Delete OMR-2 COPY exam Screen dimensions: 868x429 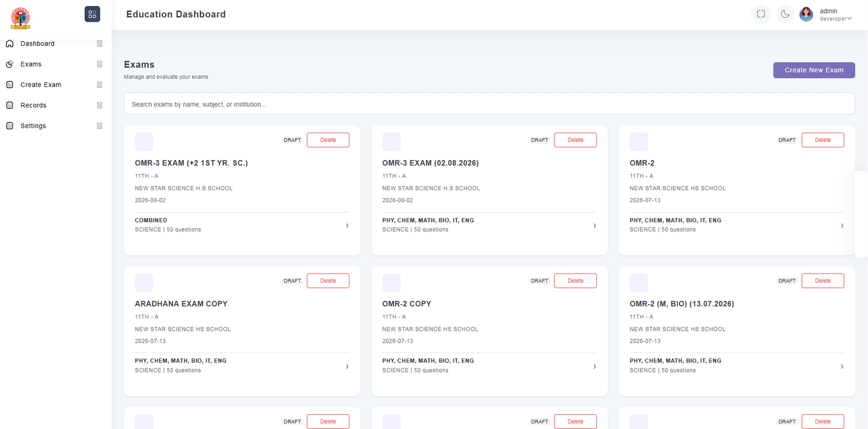coord(576,281)
